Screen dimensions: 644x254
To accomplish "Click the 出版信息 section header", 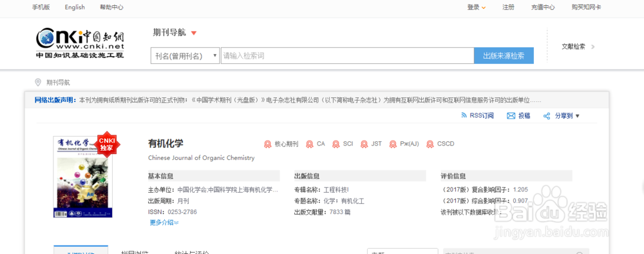I will (x=307, y=177).
